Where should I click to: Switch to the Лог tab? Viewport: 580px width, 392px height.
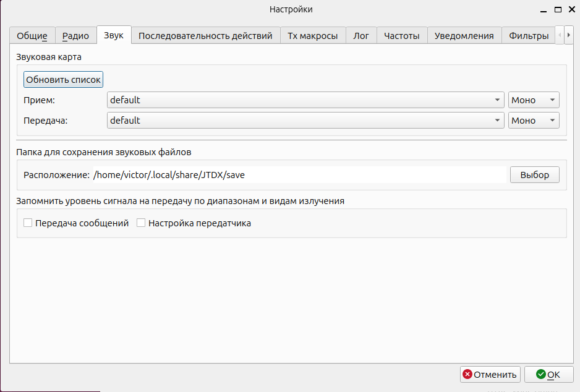click(361, 36)
